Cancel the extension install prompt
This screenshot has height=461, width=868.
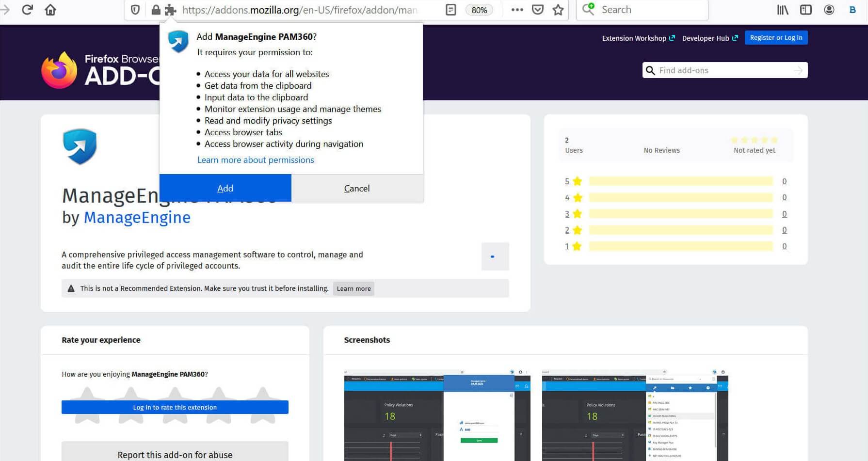point(357,188)
